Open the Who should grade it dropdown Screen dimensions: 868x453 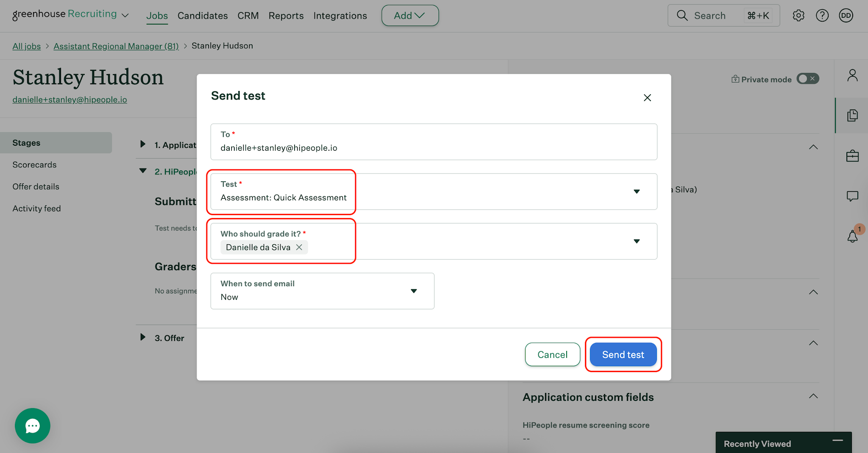coord(637,241)
